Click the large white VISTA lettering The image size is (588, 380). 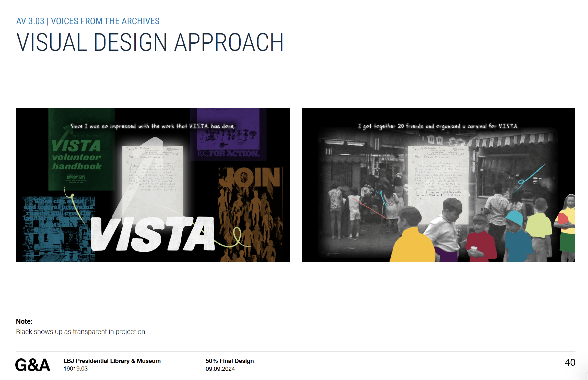point(152,234)
